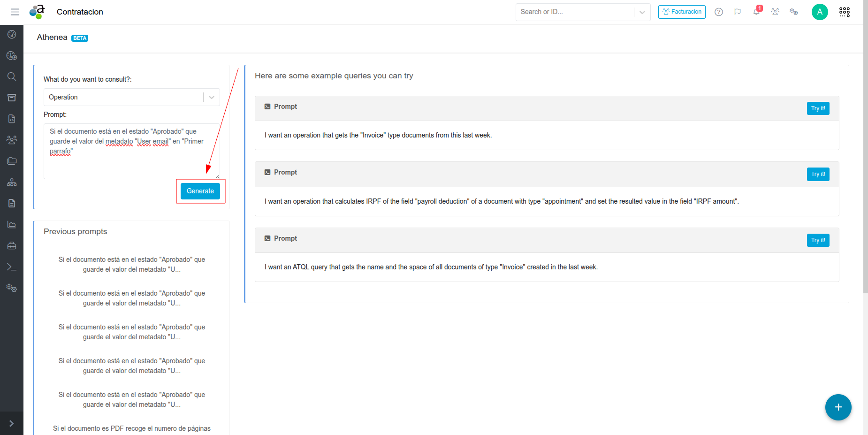This screenshot has width=868, height=435.
Task: Open the help question mark icon
Action: pos(718,12)
